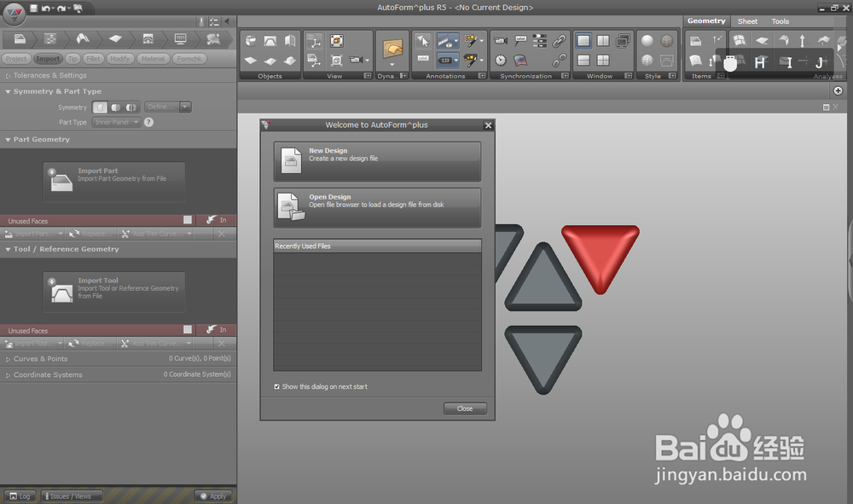Open the Part stage in the workflow bar
The width and height of the screenshot is (853, 504).
20,39
